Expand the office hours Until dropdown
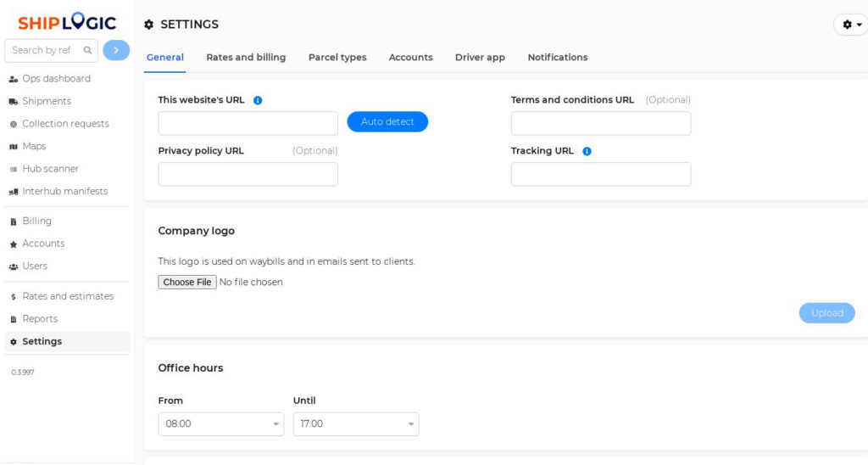The image size is (868, 465). click(356, 424)
